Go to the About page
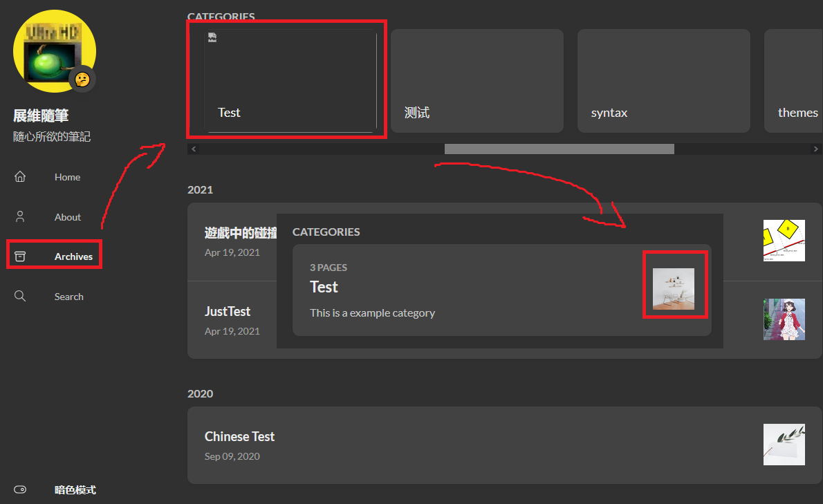Screen dimensions: 823x504 point(67,216)
